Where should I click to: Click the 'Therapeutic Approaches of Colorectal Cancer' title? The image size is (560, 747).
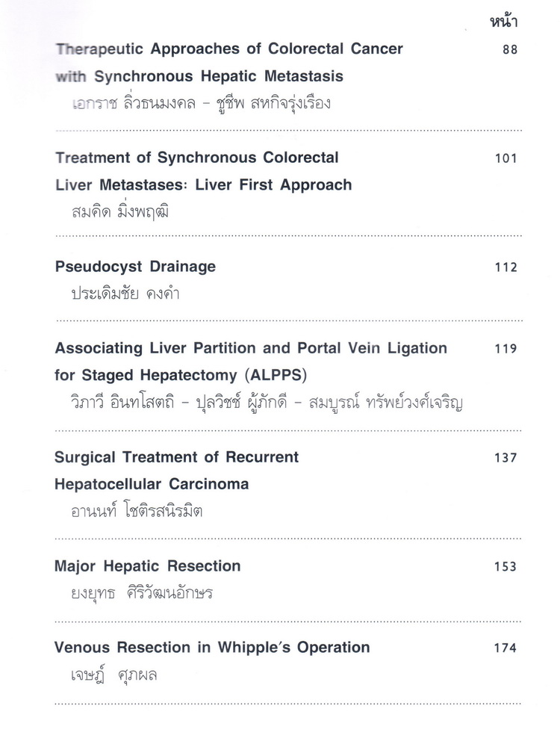tap(229, 49)
